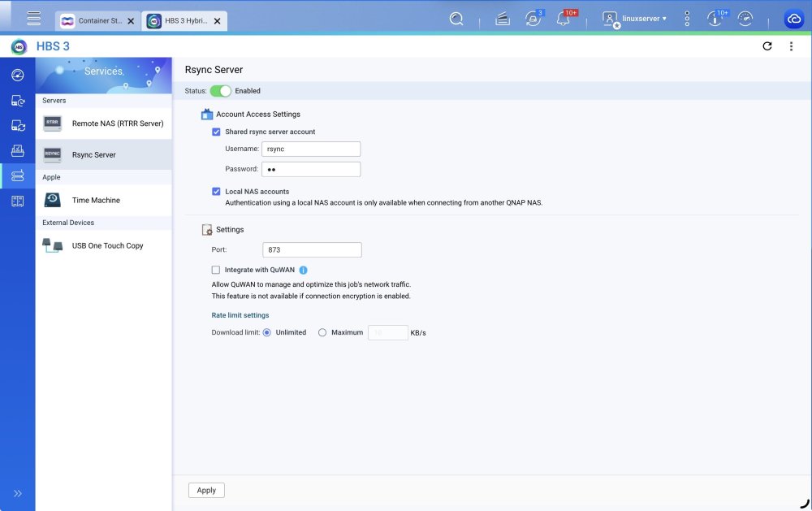
Task: Open external devices icon with badge 3
Action: pos(533,19)
